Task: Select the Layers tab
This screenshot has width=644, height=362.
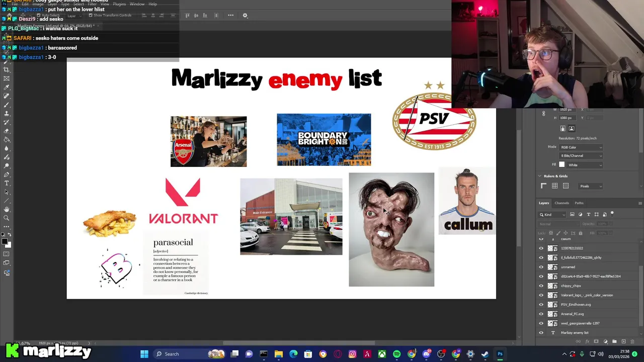Action: coord(544,203)
